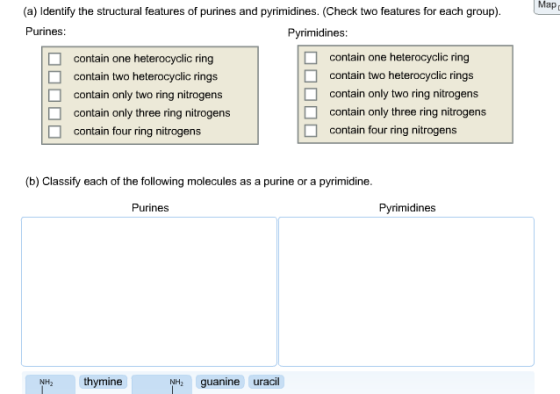Screen dimensions: 560x394
Task: Check pyrimidines contain only two ring nitrogens
Action: click(311, 94)
